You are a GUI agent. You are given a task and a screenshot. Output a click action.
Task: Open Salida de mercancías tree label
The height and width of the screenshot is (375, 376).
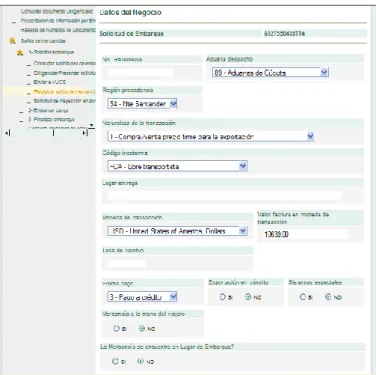[x=43, y=41]
